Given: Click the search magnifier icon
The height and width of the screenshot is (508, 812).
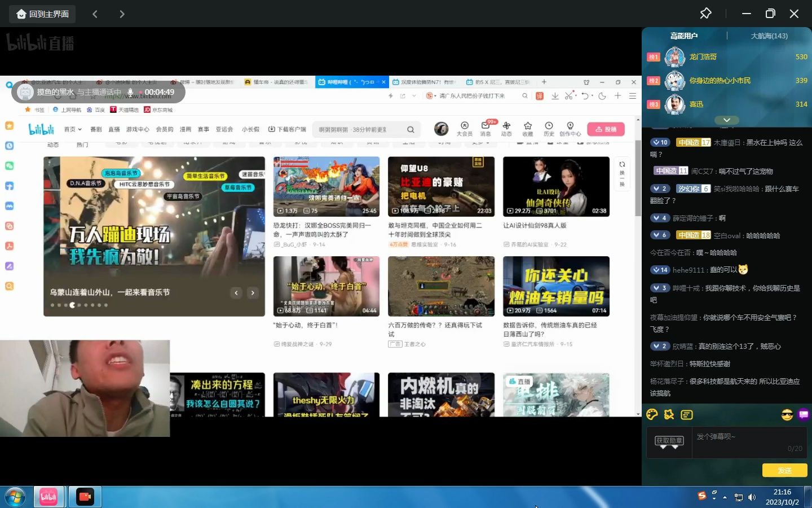Looking at the screenshot, I should coord(411,129).
